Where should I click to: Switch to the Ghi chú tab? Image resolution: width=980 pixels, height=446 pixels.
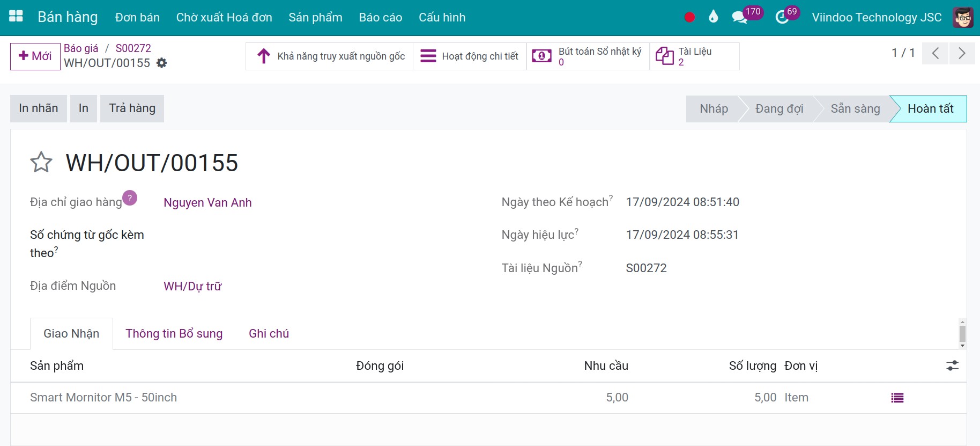coord(269,334)
